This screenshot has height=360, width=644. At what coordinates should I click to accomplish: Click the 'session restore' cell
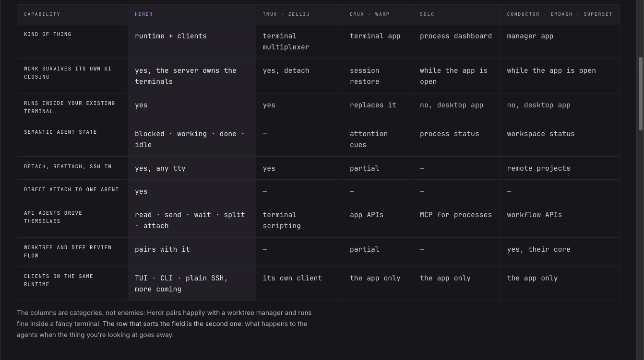[x=378, y=76]
